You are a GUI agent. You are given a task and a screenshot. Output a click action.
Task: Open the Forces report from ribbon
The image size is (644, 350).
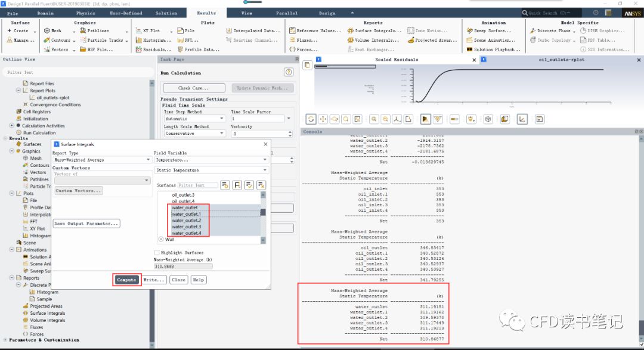click(x=303, y=49)
